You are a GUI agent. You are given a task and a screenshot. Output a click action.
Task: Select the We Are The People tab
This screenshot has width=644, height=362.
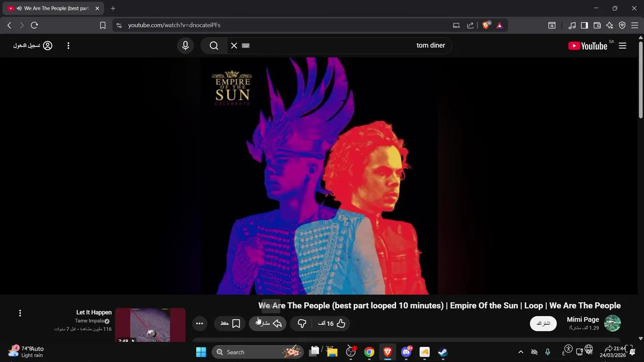pos(53,9)
